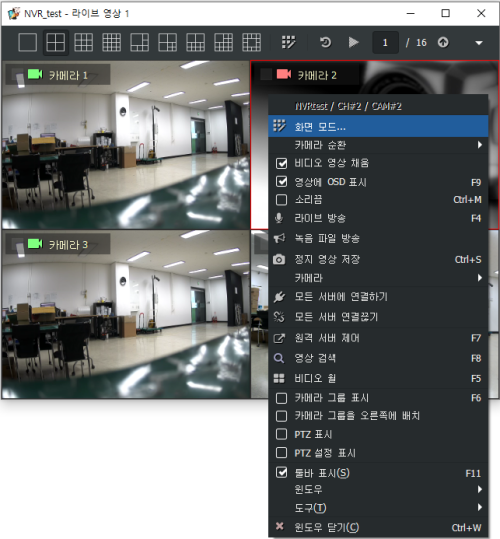The image size is (500, 539).
Task: Start camera sequence with play button
Action: pyautogui.click(x=353, y=43)
